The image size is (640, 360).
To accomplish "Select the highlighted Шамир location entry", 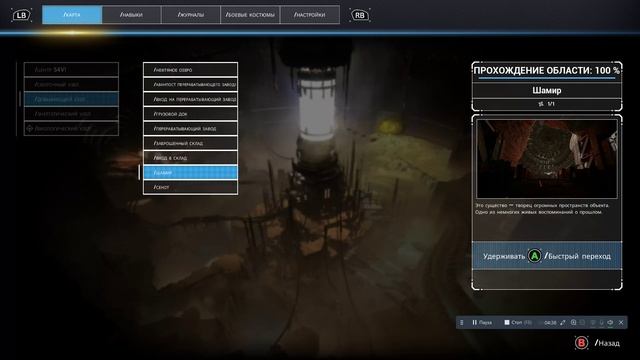I will point(190,172).
